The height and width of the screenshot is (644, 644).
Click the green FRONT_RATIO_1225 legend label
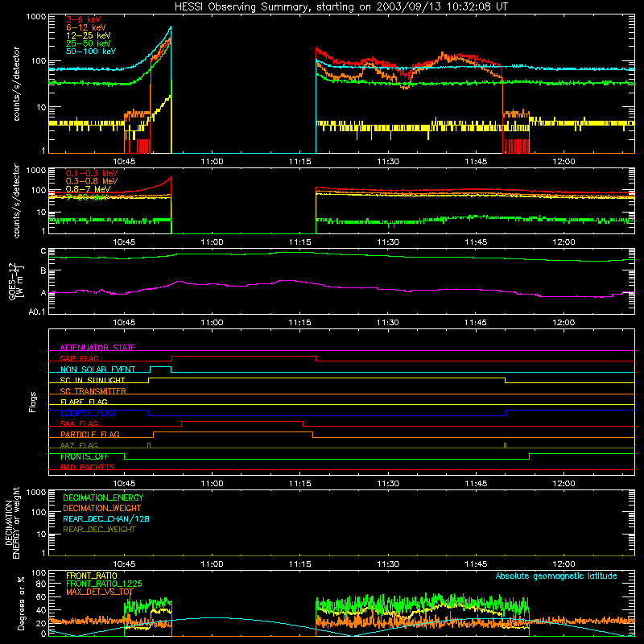point(104,584)
